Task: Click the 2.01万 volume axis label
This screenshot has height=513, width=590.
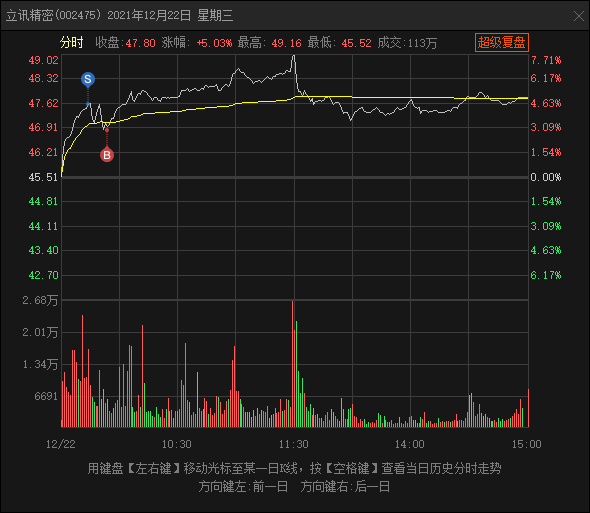Action: 40,332
